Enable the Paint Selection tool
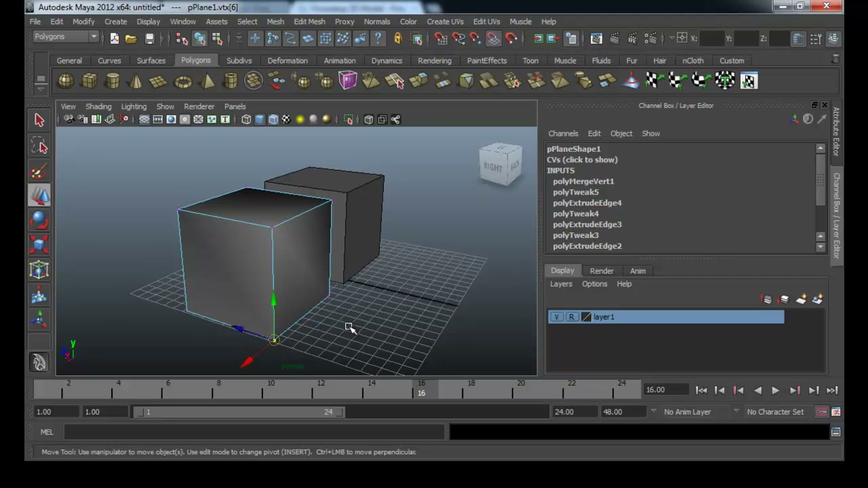Viewport: 868px width, 488px height. point(39,171)
